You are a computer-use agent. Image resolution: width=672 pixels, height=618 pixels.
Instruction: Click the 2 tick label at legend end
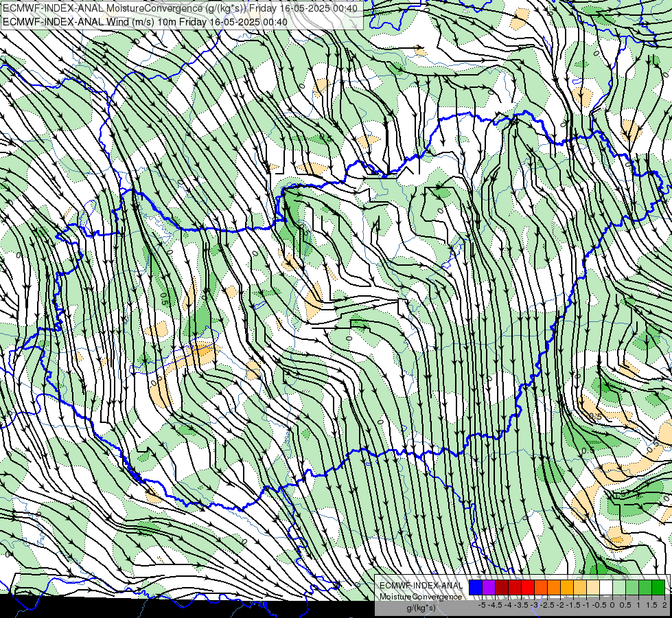(664, 605)
